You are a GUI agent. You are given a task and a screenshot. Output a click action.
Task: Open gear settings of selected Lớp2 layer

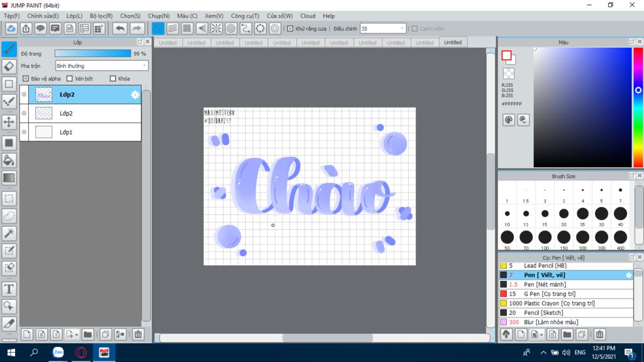(135, 95)
